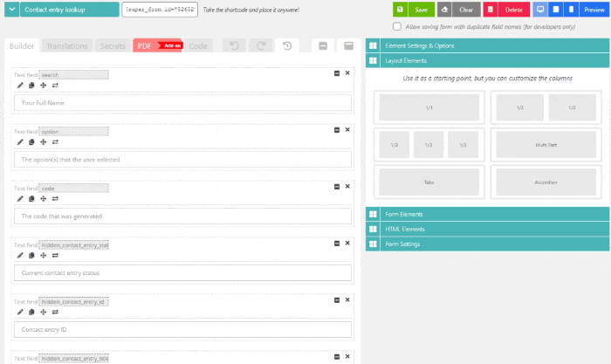
Task: Transfer the option text field element
Action: pos(55,142)
